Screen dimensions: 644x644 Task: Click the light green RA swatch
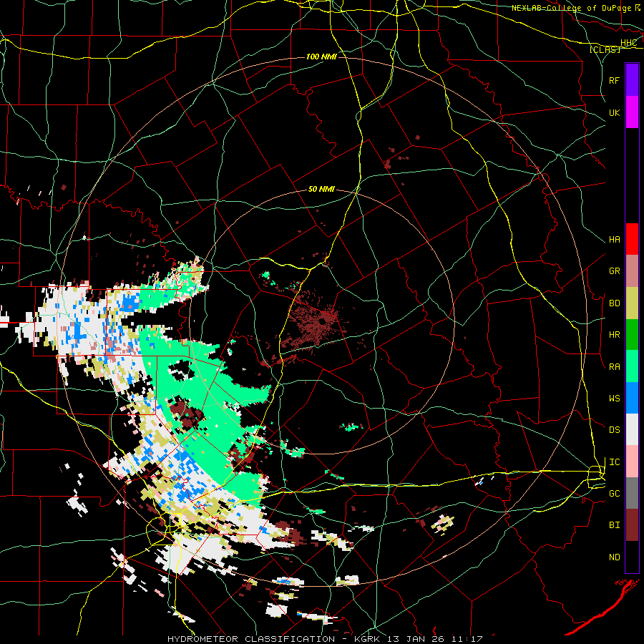point(632,366)
